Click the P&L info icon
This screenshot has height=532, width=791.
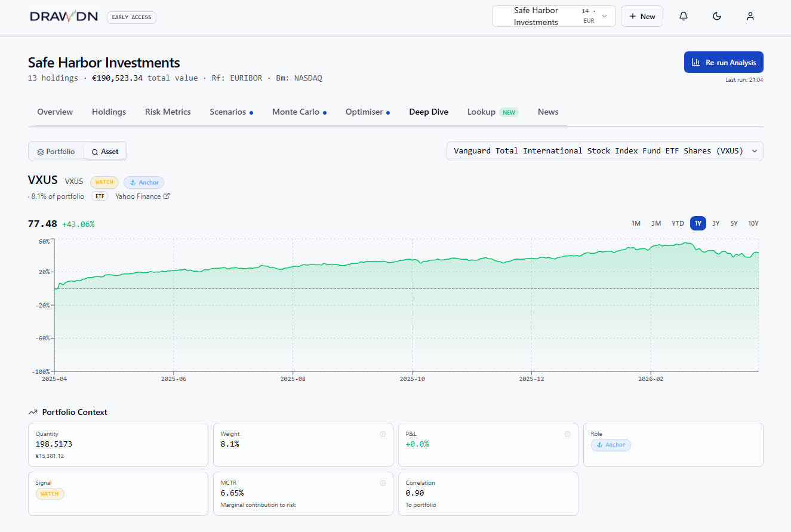pyautogui.click(x=568, y=434)
